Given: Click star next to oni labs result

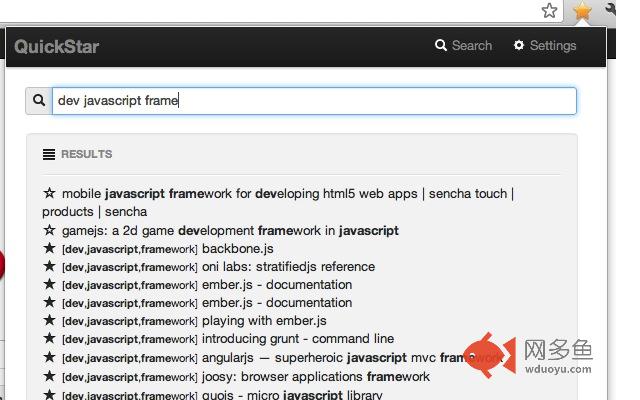Looking at the screenshot, I should (49, 266).
